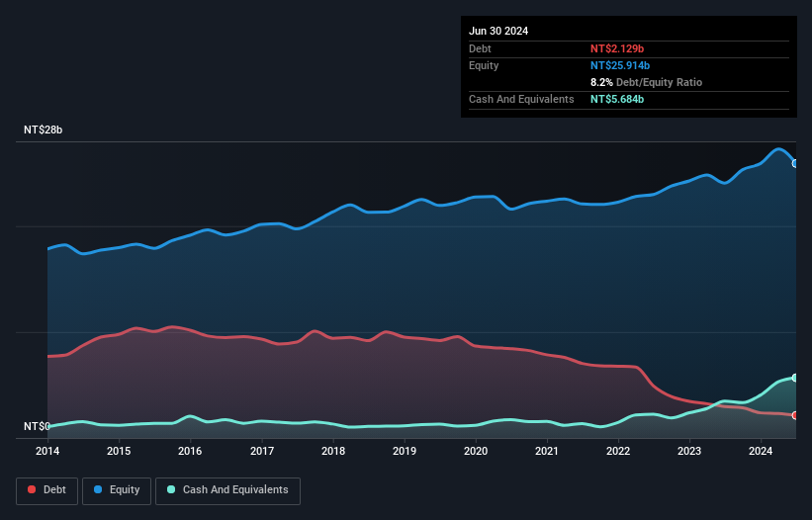Click the 2024 x-axis label
This screenshot has width=812, height=520.
tap(761, 451)
